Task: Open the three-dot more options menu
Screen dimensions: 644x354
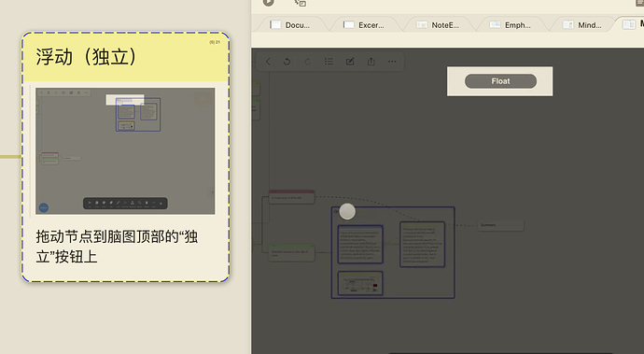Action: point(392,62)
